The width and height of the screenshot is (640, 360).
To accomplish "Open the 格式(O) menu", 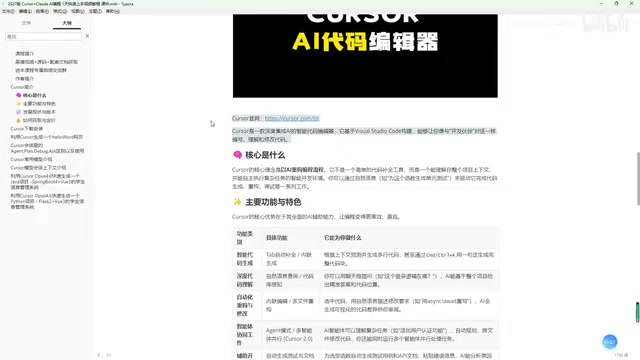I will (60, 11).
